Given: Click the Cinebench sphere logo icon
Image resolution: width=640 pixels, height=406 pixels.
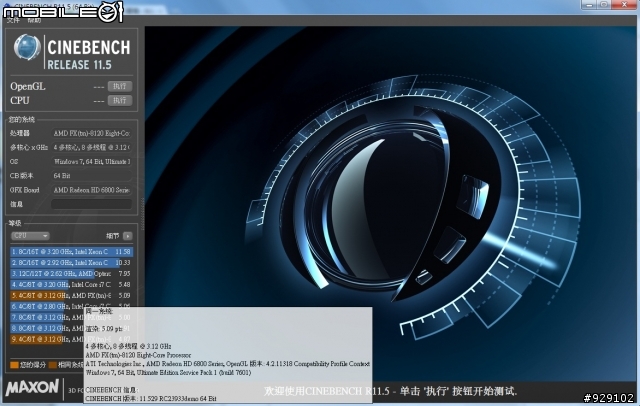Looking at the screenshot, I should coord(27,47).
